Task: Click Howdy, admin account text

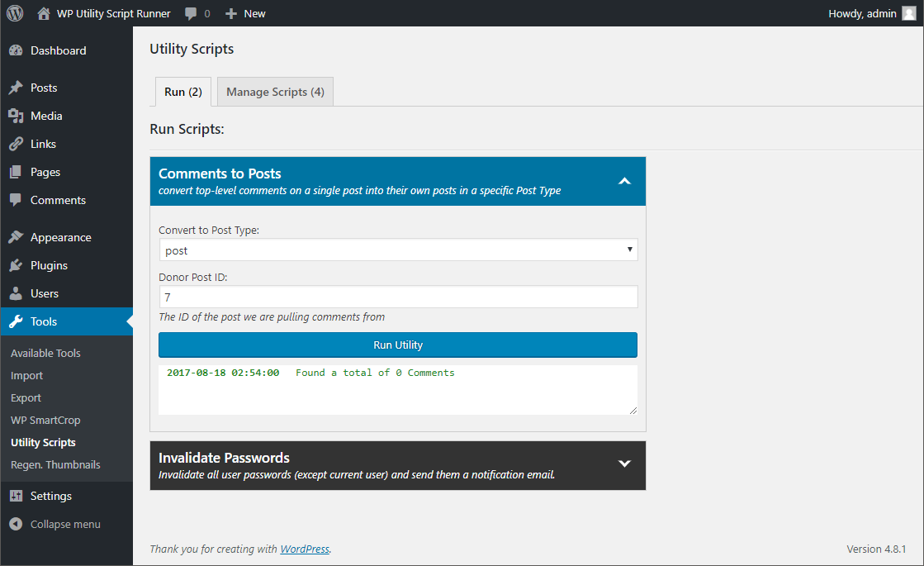Action: click(862, 13)
